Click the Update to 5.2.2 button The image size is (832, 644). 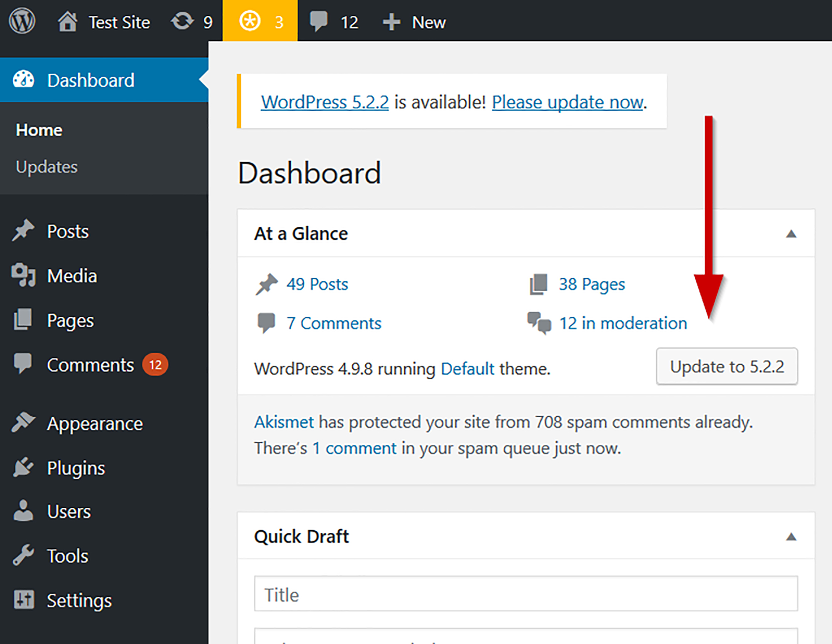click(727, 367)
